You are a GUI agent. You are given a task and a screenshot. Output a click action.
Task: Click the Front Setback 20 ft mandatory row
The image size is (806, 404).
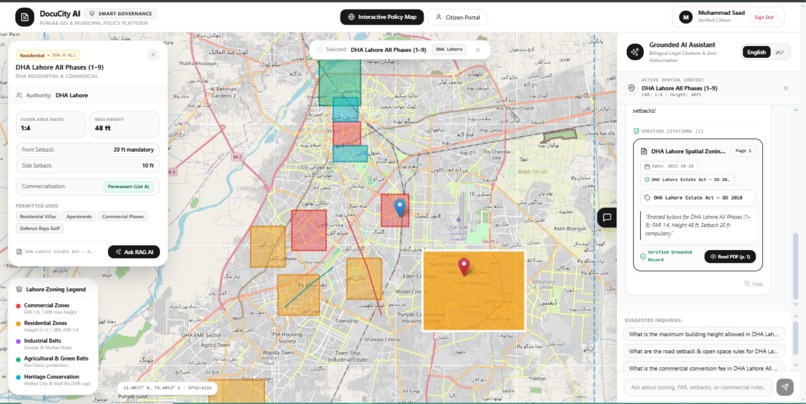click(87, 150)
